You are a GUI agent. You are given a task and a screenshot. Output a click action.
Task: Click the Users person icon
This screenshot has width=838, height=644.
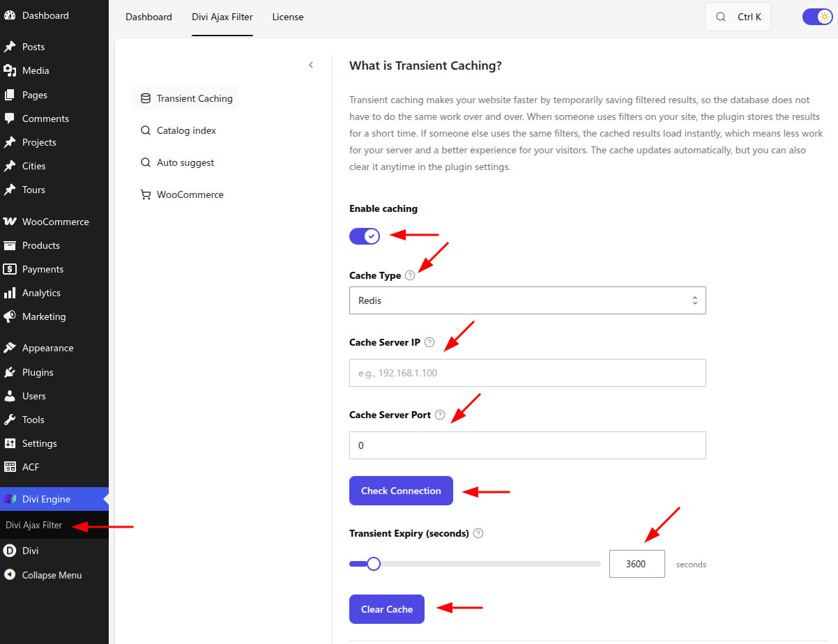click(x=10, y=396)
